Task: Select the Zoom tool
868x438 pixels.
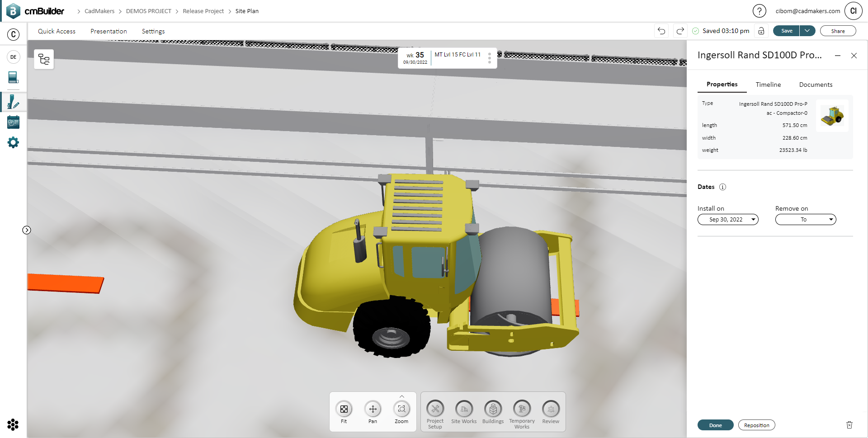Action: pyautogui.click(x=401, y=412)
